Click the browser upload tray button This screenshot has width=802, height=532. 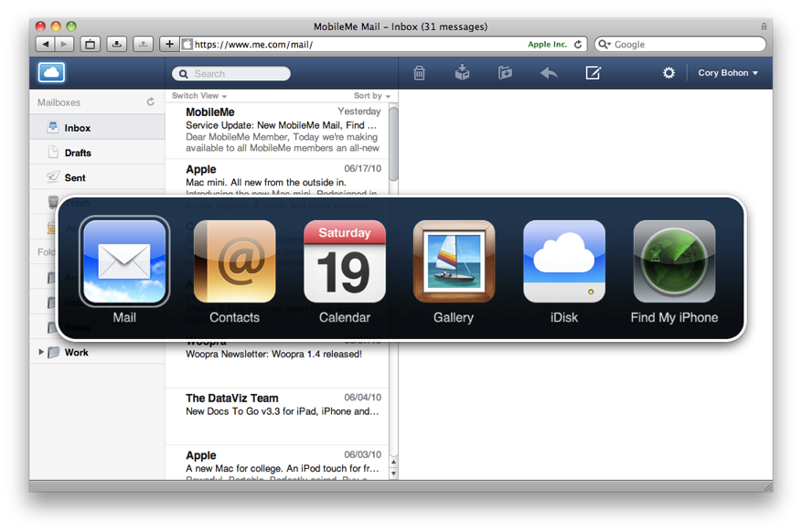pos(144,45)
